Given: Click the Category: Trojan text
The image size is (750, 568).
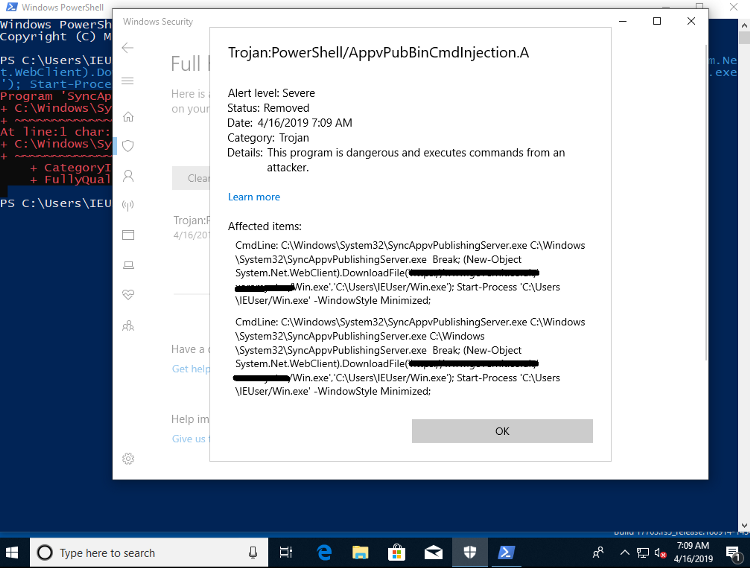Looking at the screenshot, I should point(268,138).
